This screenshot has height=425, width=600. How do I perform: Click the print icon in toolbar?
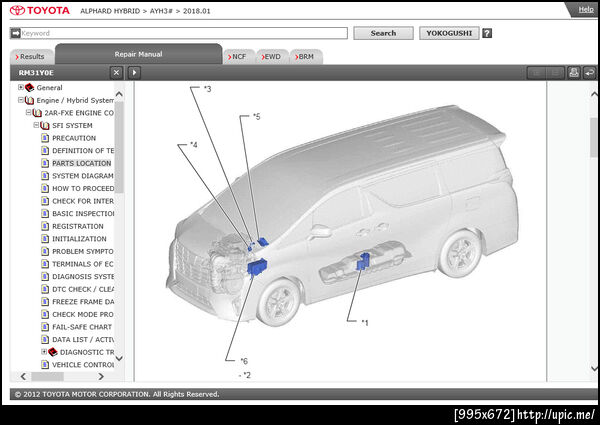tap(574, 73)
